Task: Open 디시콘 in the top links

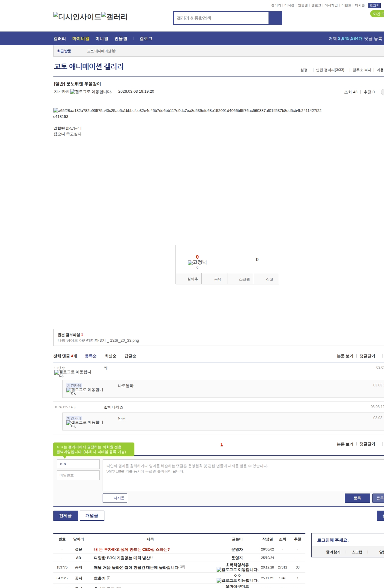Action: click(360, 5)
